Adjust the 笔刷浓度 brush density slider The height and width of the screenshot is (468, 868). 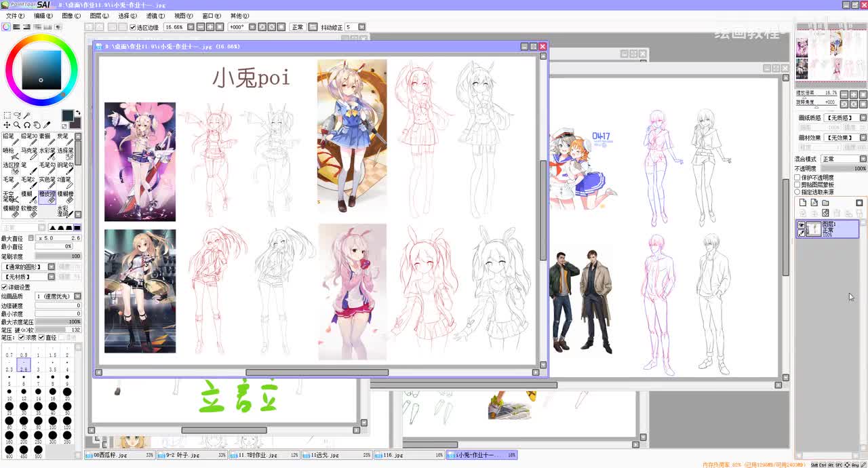[58, 256]
